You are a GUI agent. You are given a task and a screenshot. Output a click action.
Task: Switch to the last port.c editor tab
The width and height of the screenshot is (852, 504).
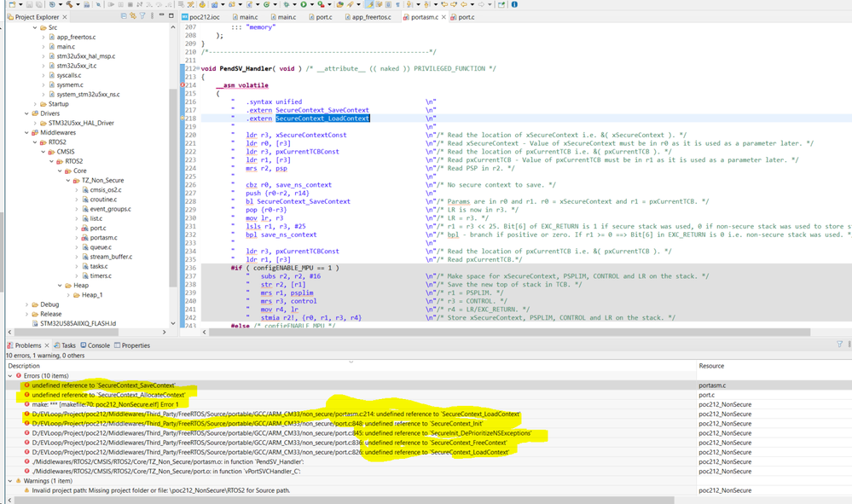pyautogui.click(x=462, y=17)
